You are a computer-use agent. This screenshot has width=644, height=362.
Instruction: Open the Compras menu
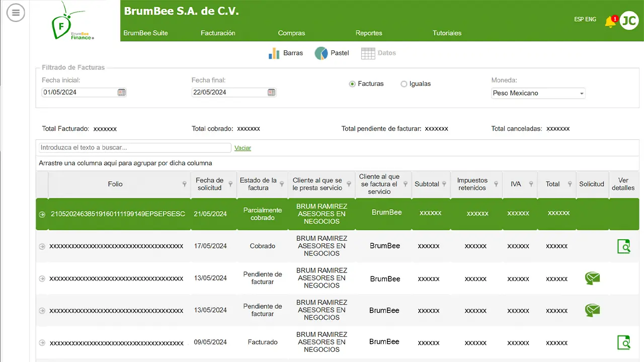click(291, 33)
